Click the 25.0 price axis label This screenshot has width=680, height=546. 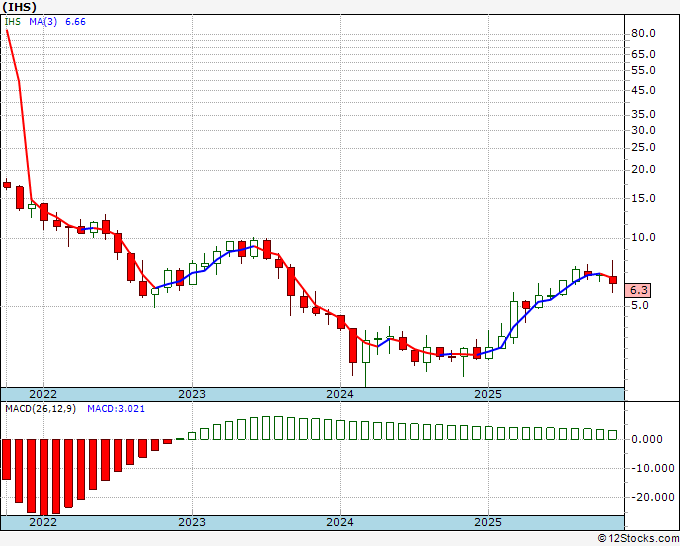pos(643,147)
